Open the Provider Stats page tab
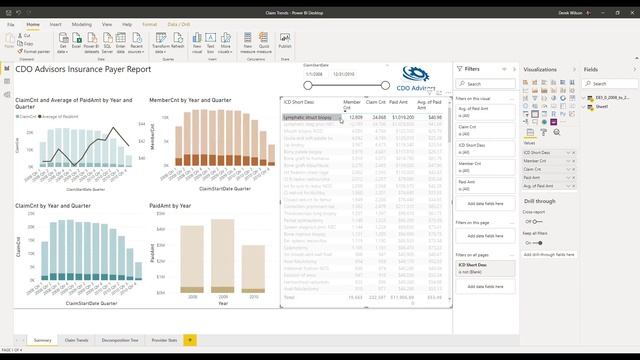Viewport: 640px width, 360px height. click(164, 340)
